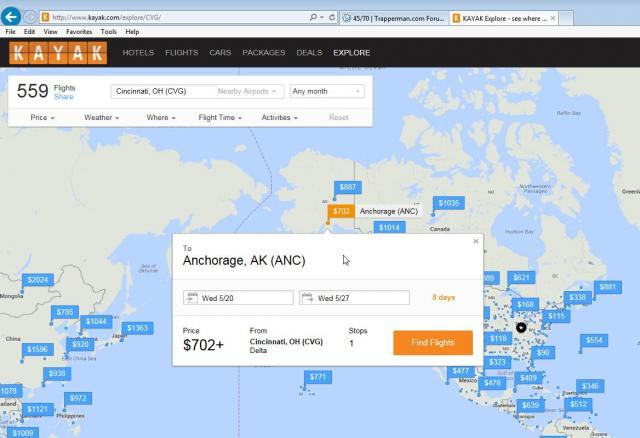640x438 pixels.
Task: Open the Any month dropdown
Action: (327, 91)
